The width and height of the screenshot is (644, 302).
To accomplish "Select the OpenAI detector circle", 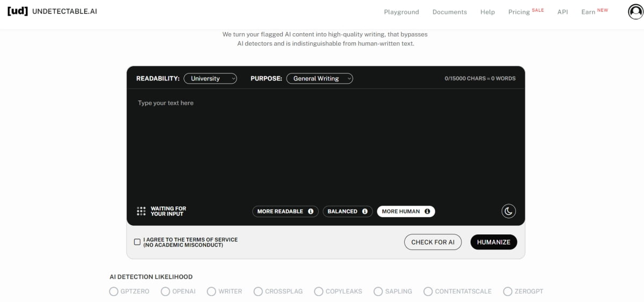I will click(x=165, y=291).
